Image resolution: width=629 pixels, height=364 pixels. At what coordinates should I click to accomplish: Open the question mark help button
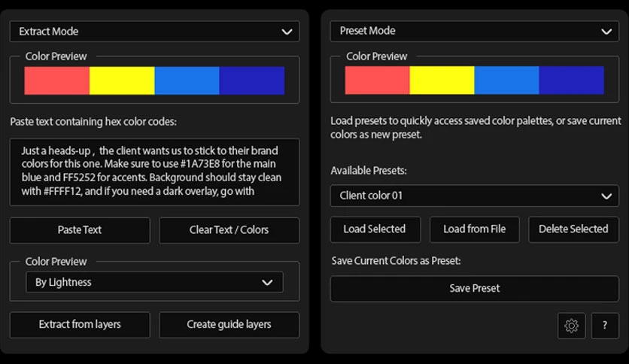tap(605, 326)
